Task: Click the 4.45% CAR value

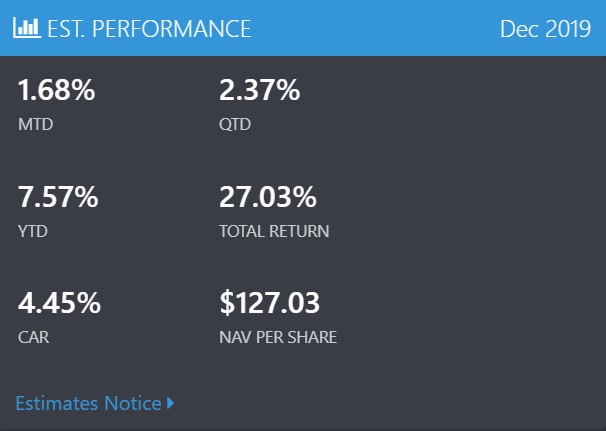Action: click(59, 303)
